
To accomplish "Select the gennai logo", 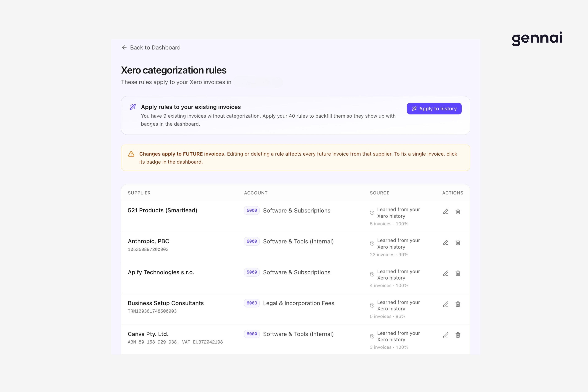I will coord(537,38).
